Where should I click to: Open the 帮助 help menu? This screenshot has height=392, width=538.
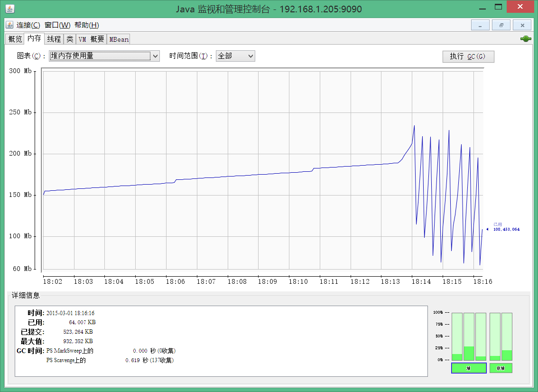[86, 25]
